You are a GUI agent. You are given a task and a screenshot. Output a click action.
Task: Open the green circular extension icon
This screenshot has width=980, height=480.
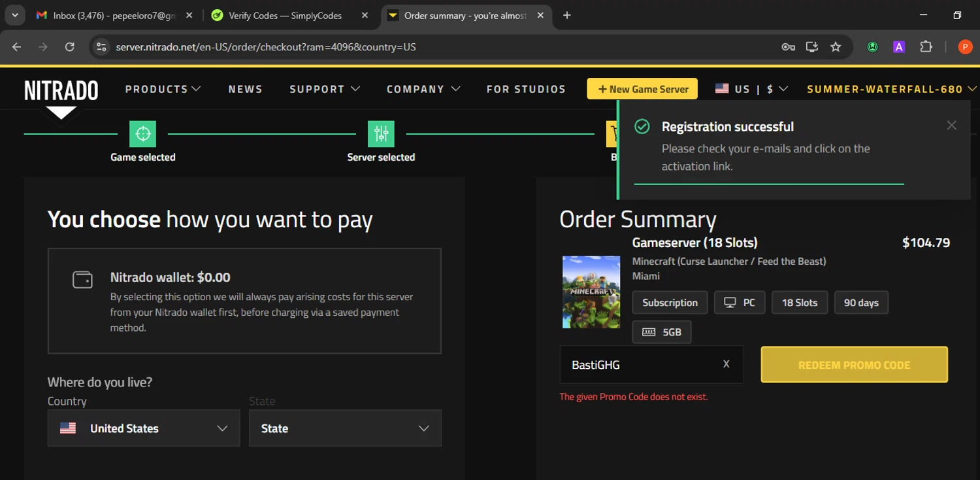pos(873,47)
